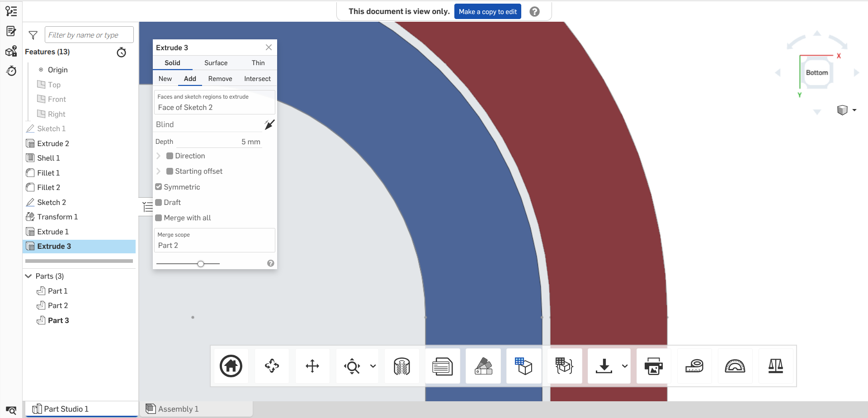The height and width of the screenshot is (418, 868).
Task: Flip extrude direction with the arrow icon
Action: 269,124
